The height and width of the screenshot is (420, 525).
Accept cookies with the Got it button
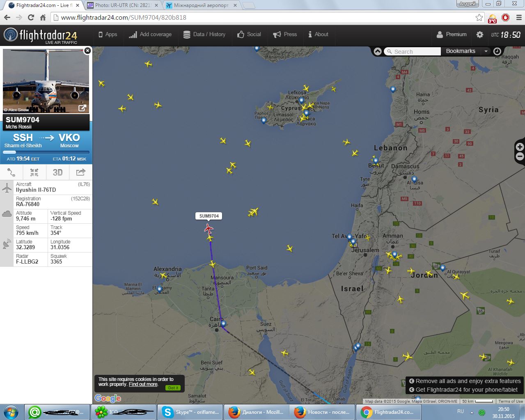pyautogui.click(x=173, y=388)
